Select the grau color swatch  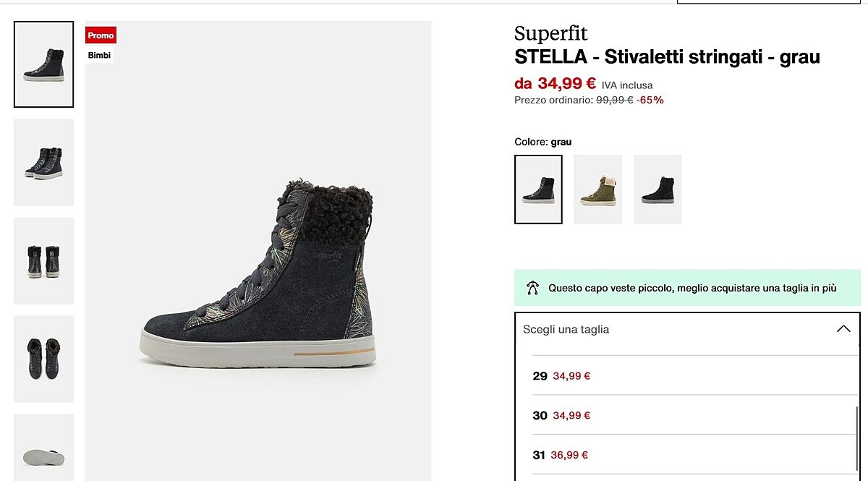[x=538, y=190]
